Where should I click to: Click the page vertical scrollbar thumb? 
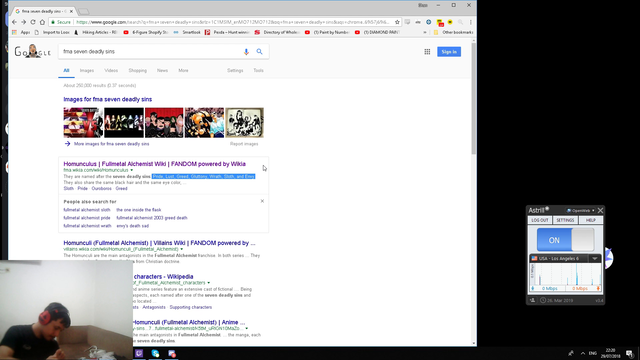tap(473, 98)
